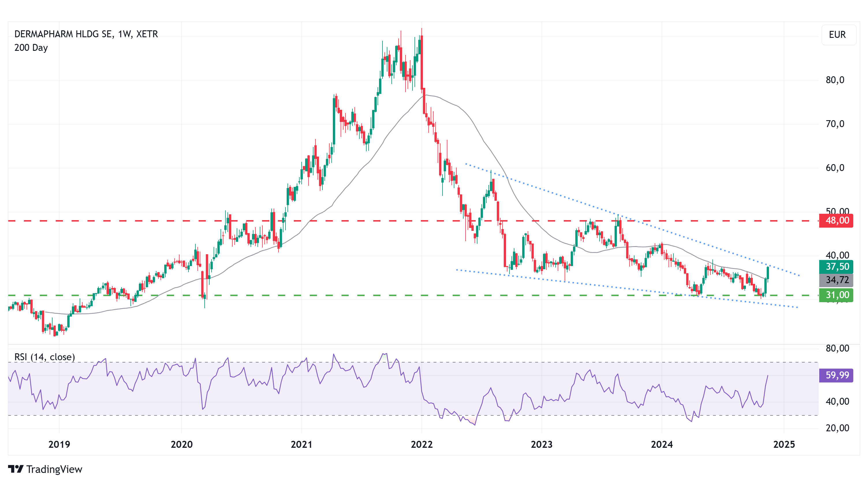868x483 pixels.
Task: Click the TradingView logo link
Action: (x=45, y=469)
